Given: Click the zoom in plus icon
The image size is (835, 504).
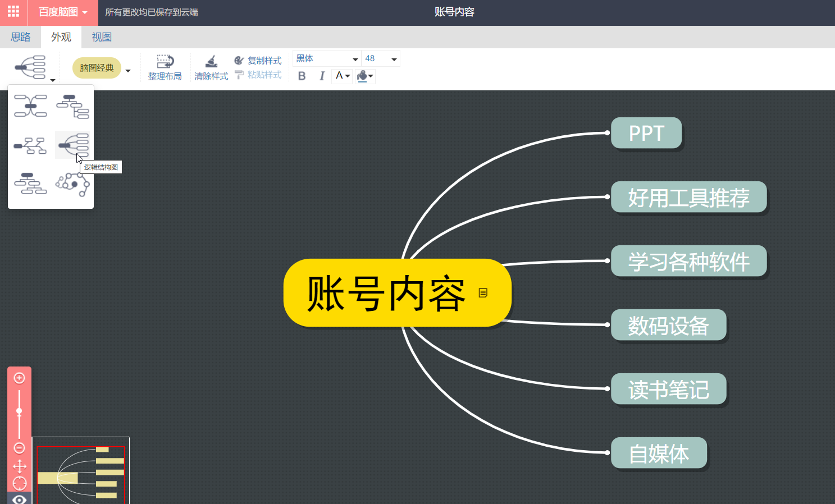Looking at the screenshot, I should 19,378.
